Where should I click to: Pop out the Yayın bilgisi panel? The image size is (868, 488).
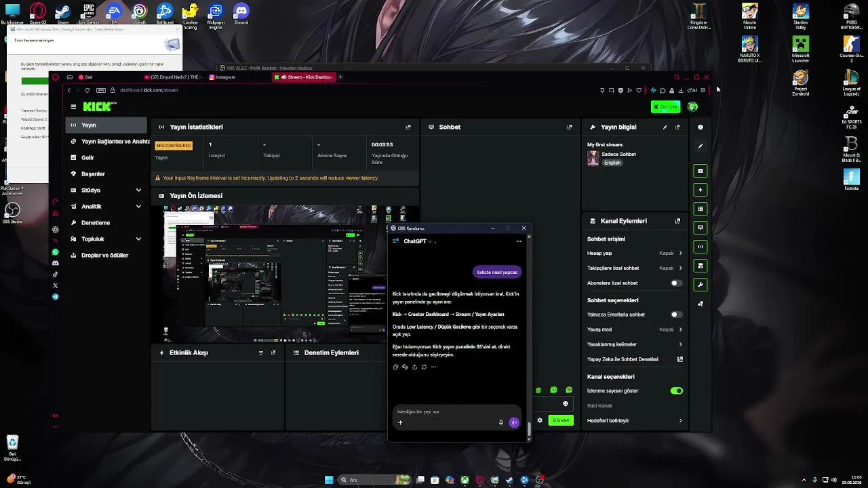pyautogui.click(x=677, y=127)
